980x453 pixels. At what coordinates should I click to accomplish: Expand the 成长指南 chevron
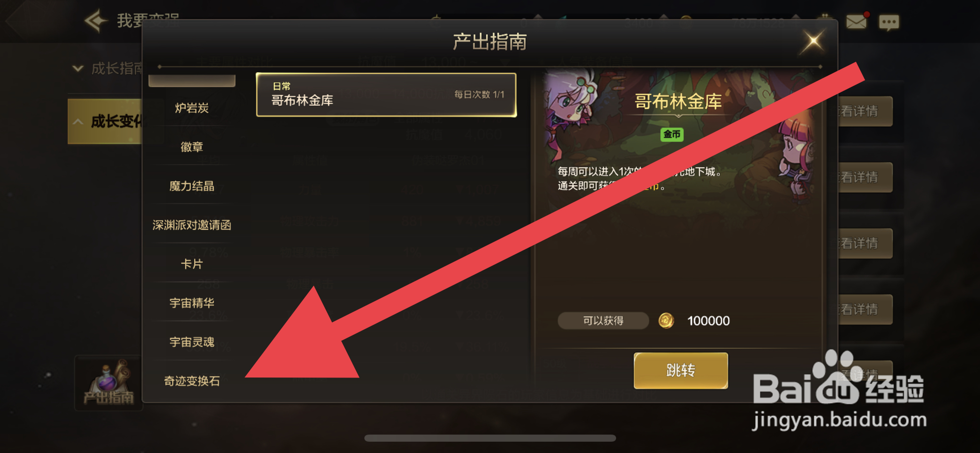[78, 69]
